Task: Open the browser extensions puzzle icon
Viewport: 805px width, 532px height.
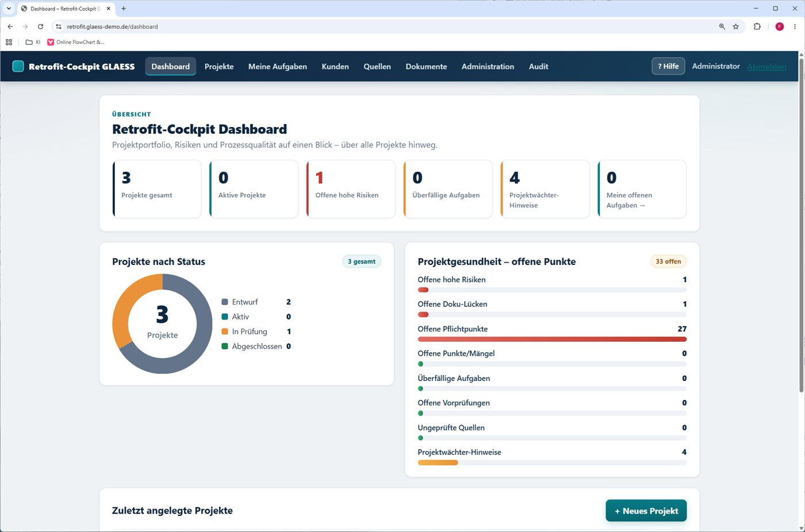Action: [757, 26]
